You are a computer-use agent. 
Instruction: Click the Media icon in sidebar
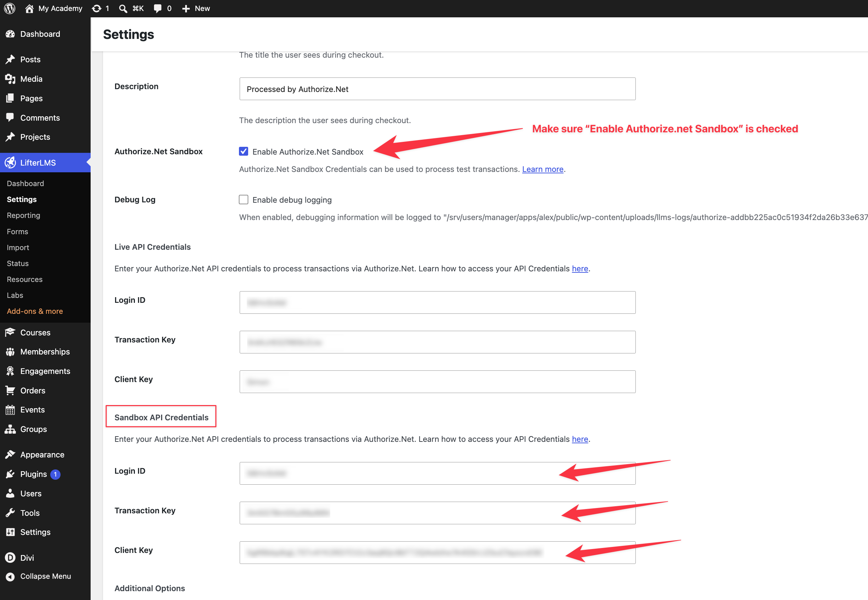tap(10, 79)
